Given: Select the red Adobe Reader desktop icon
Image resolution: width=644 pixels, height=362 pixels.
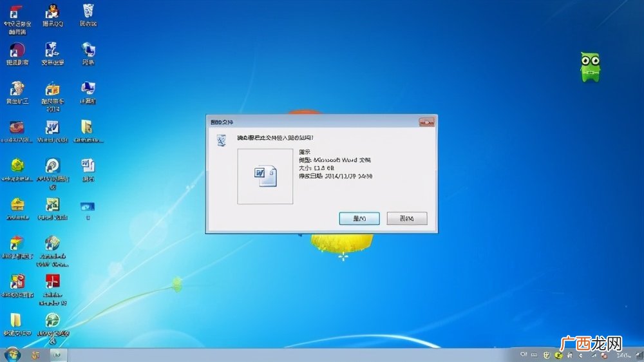Looking at the screenshot, I should point(53,290).
